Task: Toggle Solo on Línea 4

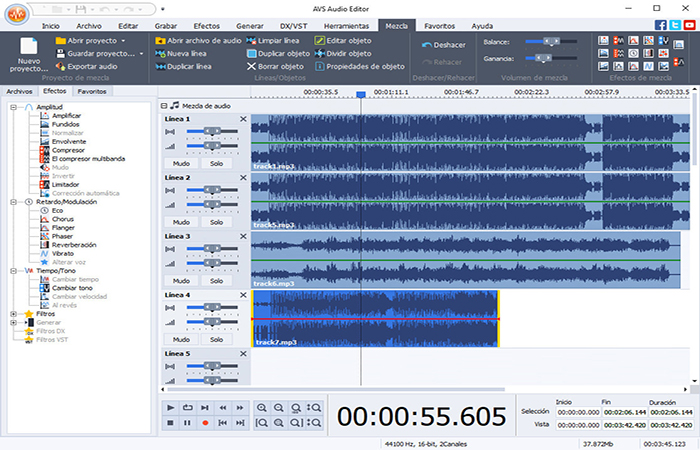Action: pos(217,340)
